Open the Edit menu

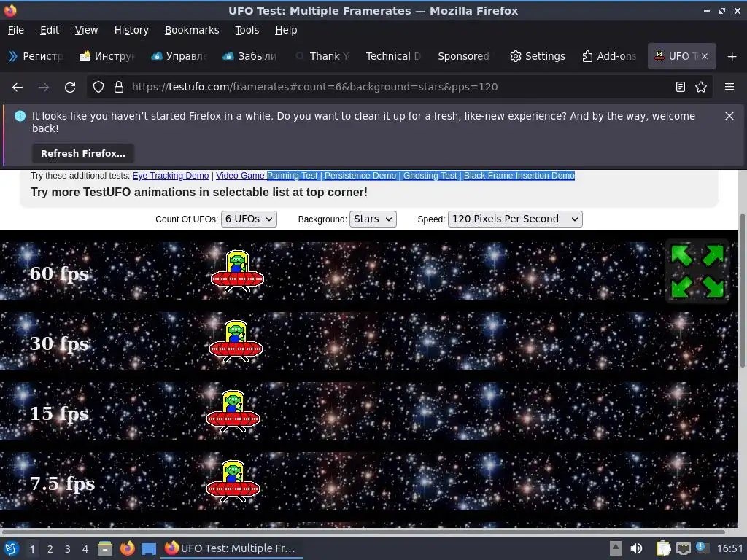click(x=50, y=30)
